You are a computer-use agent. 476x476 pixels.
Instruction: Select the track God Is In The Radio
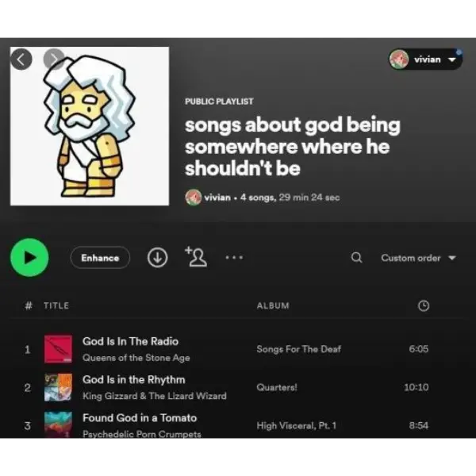click(130, 341)
